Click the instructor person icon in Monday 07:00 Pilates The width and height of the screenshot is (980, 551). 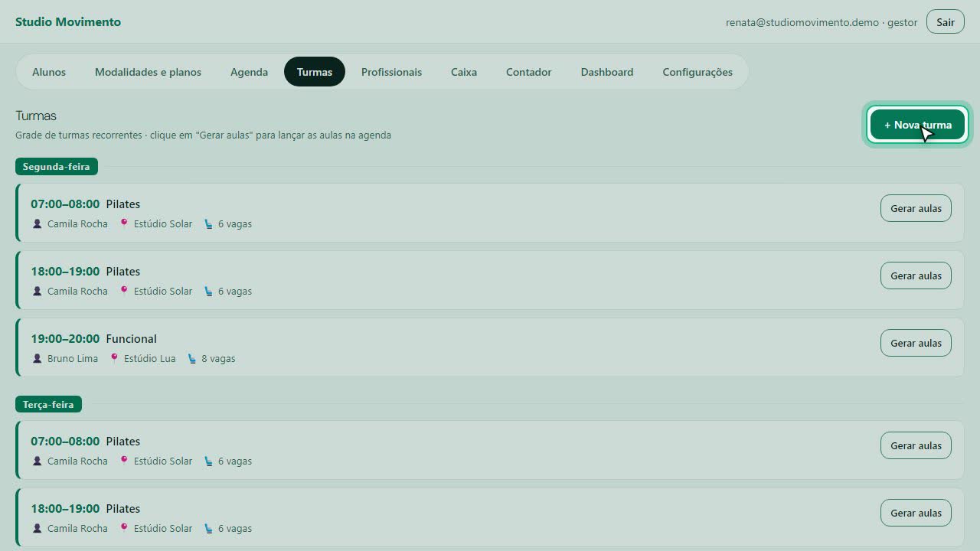click(x=37, y=224)
